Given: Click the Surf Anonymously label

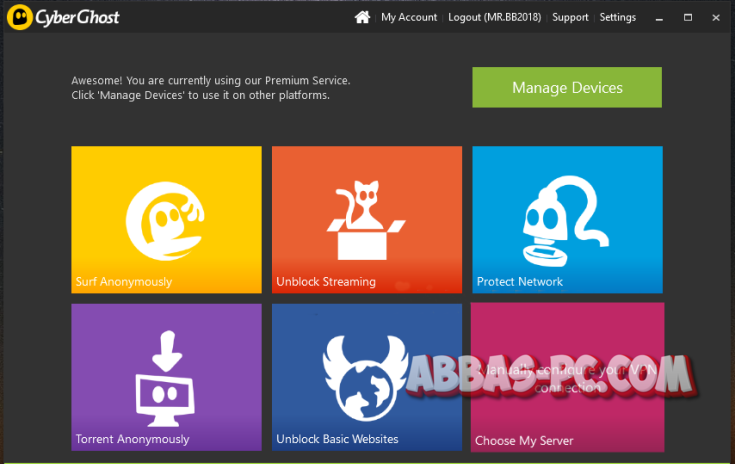Looking at the screenshot, I should (x=124, y=282).
